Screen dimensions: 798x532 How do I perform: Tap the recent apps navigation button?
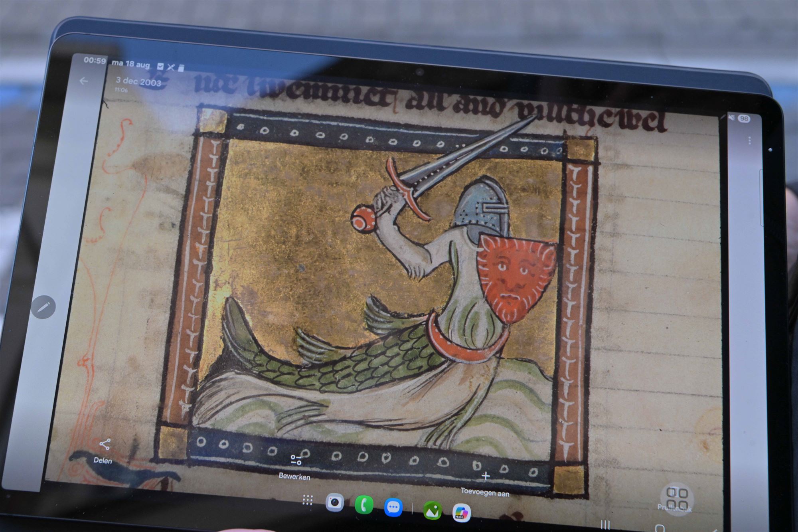[x=605, y=525]
